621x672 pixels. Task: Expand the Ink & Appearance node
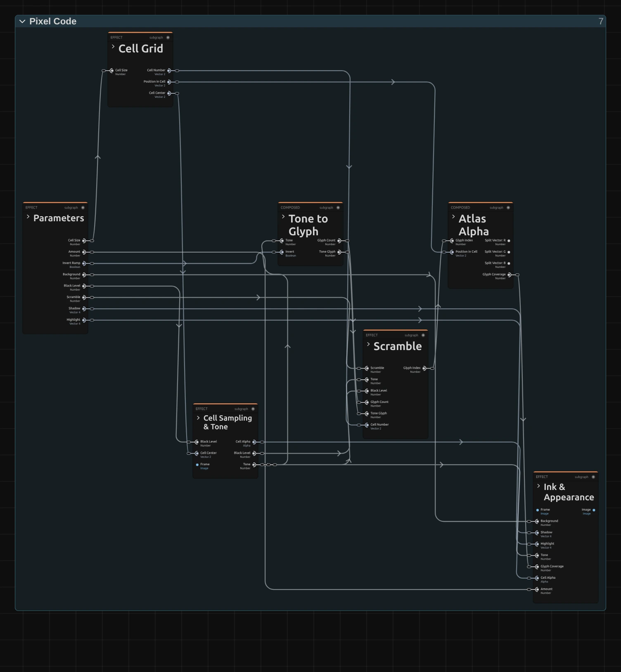538,486
